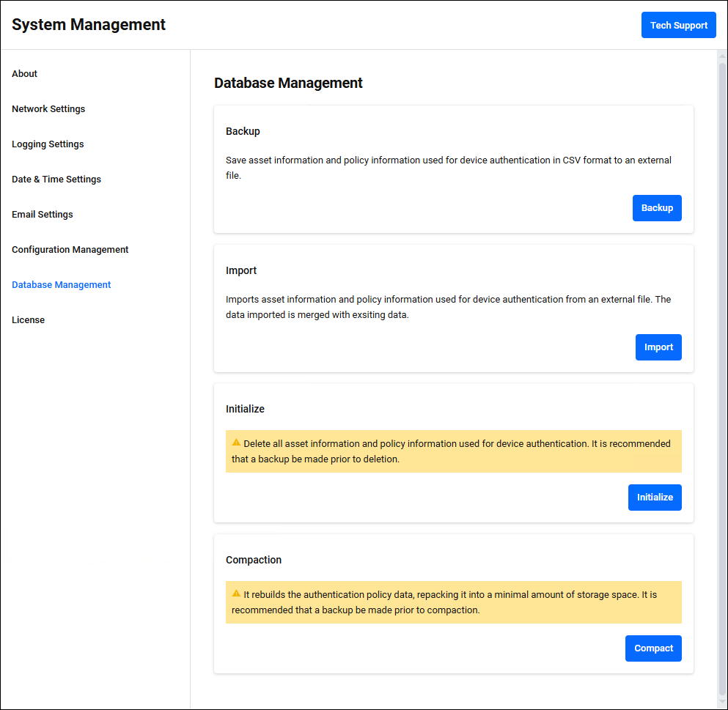
Task: Navigate to Email Settings
Action: point(43,215)
